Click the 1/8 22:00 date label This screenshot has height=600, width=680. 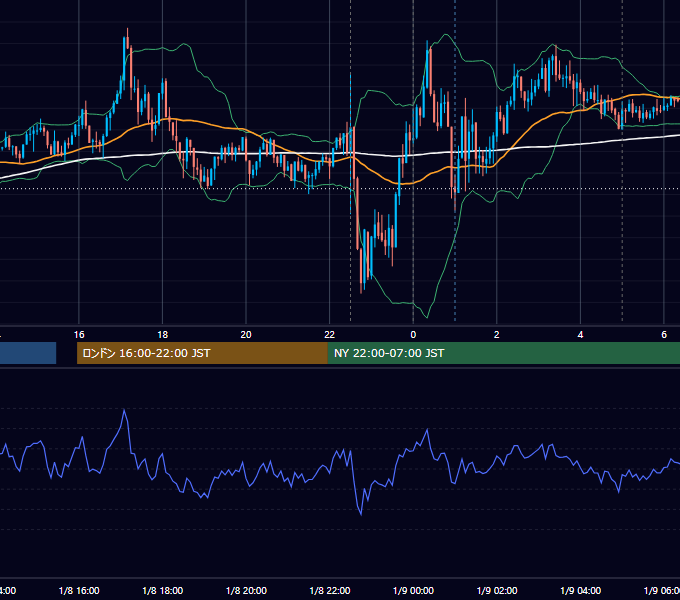coord(330,590)
